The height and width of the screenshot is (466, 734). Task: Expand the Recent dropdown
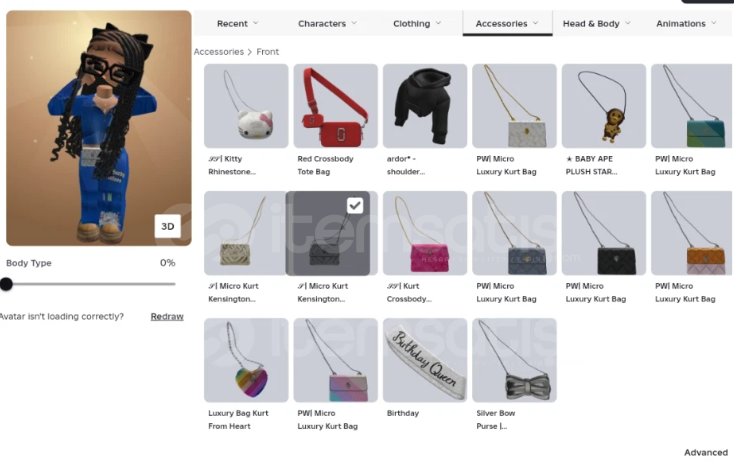click(x=237, y=23)
